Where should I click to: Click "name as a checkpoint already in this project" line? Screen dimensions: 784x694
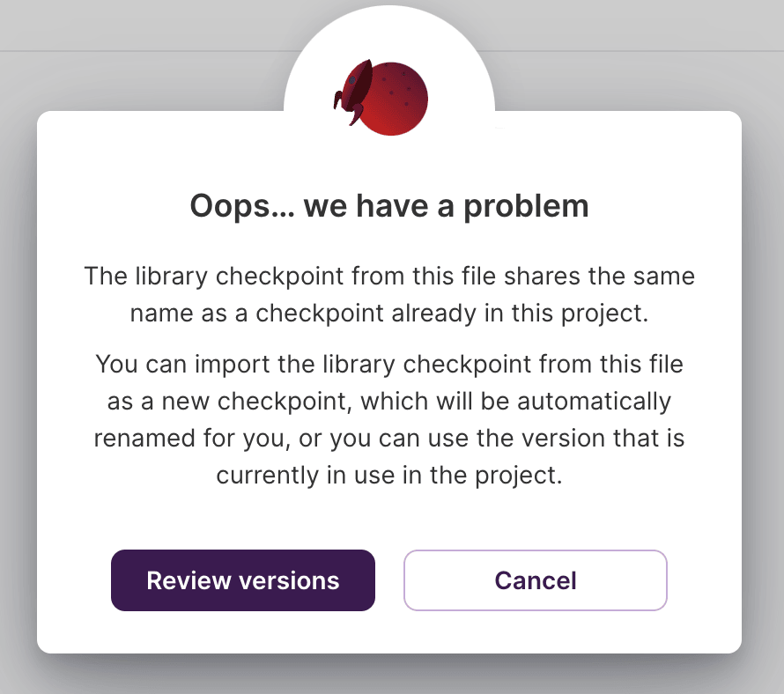click(x=389, y=314)
